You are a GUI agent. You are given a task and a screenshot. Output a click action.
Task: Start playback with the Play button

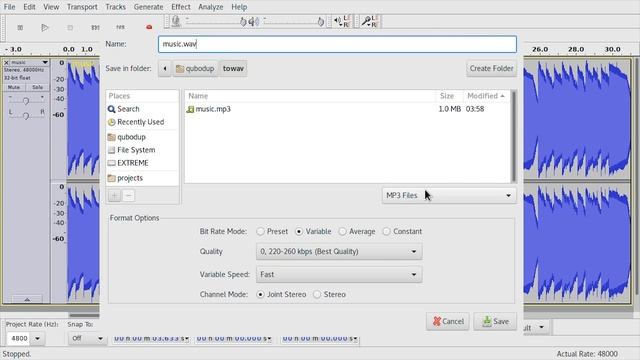[x=45, y=27]
